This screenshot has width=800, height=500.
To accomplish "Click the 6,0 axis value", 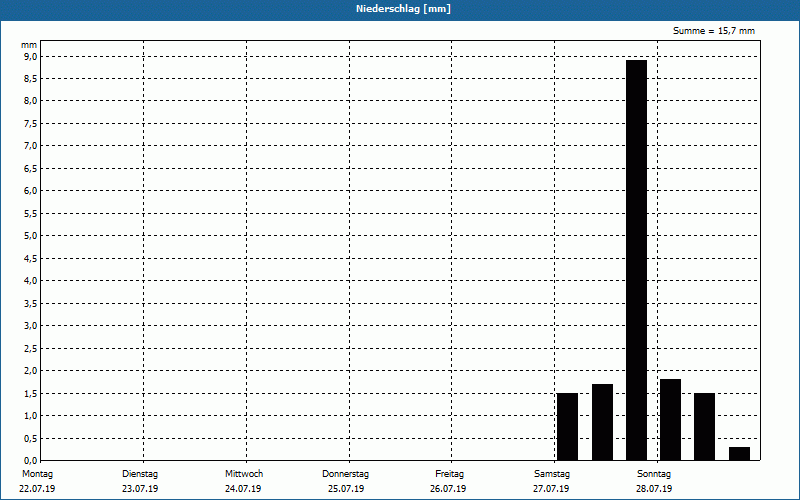I will coord(31,191).
